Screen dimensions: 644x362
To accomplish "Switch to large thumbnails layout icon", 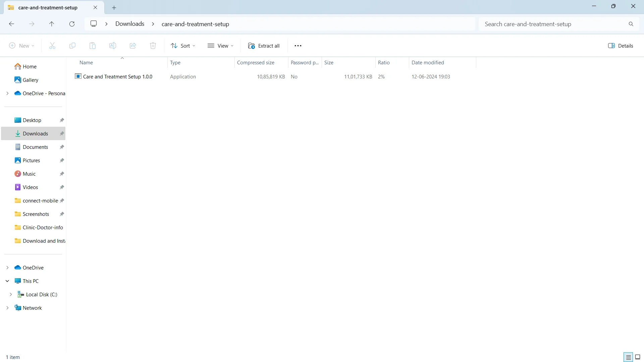I will [x=638, y=357].
